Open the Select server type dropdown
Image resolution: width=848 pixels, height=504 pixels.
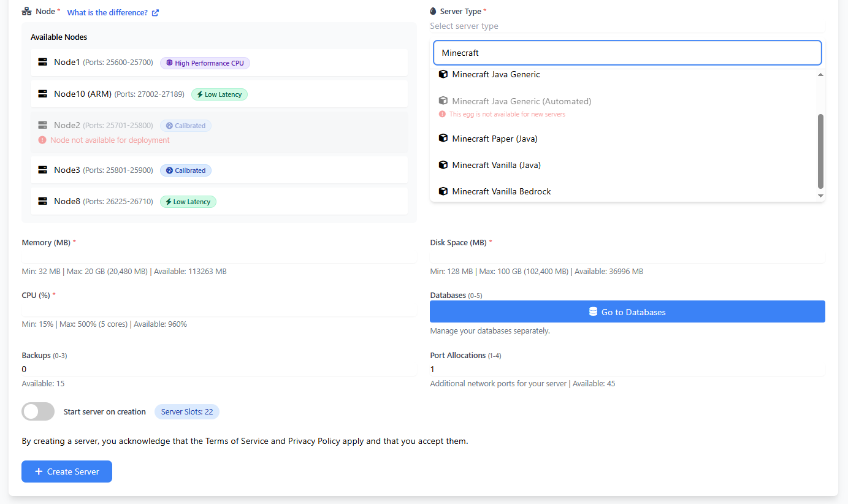(x=627, y=26)
